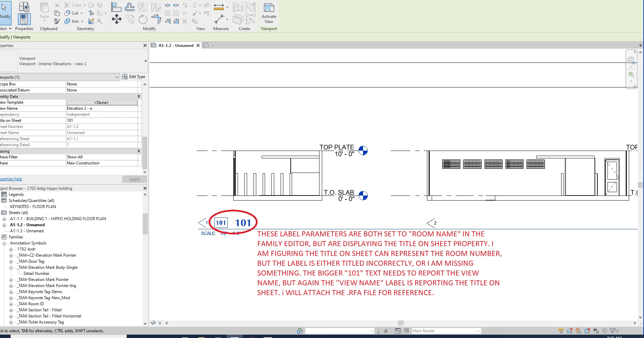Edit the View Name field 'Elevation 2 - a'
Image resolution: width=644 pixels, height=338 pixels.
click(x=102, y=108)
